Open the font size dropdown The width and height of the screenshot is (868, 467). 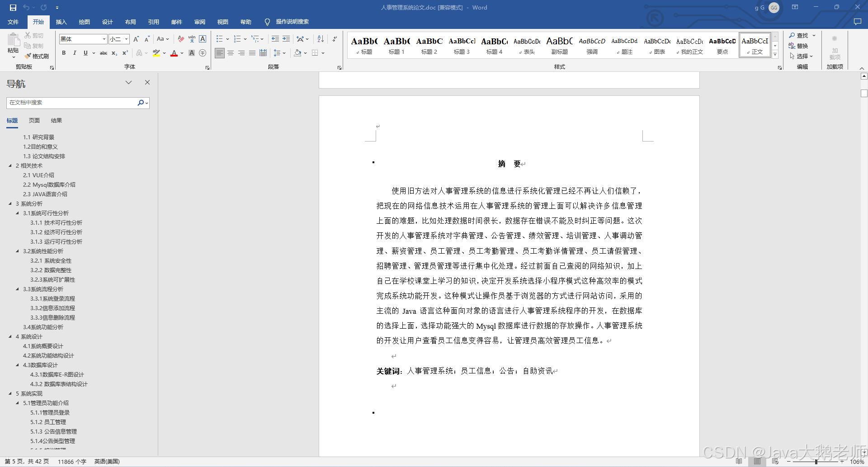pos(126,39)
